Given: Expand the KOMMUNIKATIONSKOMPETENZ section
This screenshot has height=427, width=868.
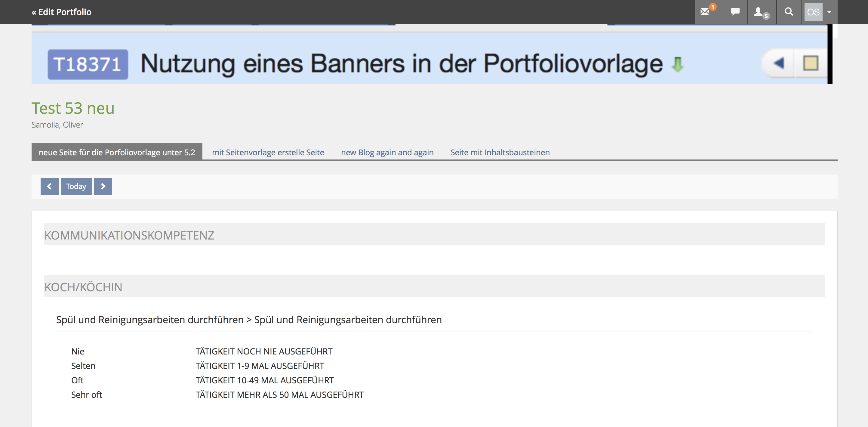Looking at the screenshot, I should 129,235.
